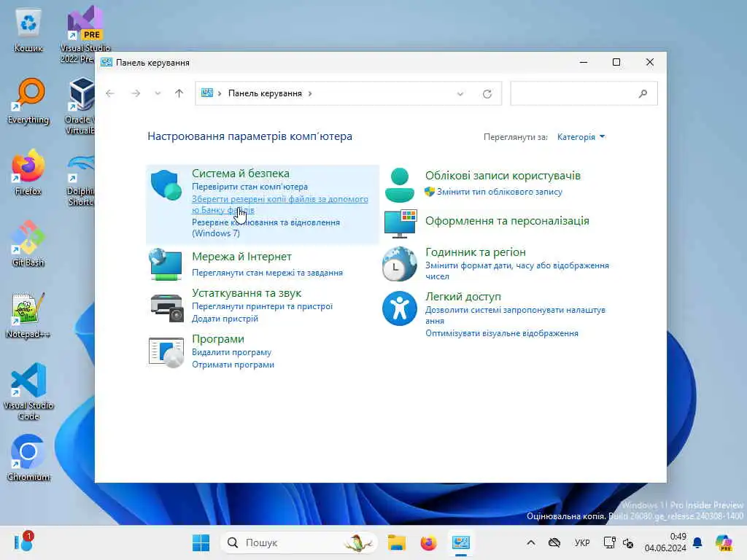Expand the address bar history dropdown
747x560 pixels.
460,94
